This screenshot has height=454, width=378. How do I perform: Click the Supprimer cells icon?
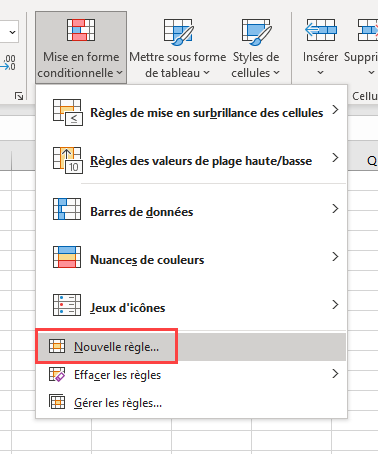pos(368,30)
